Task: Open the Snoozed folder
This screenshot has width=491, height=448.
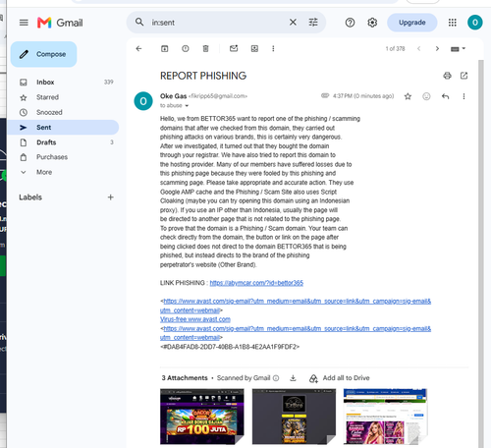Action: point(63,112)
